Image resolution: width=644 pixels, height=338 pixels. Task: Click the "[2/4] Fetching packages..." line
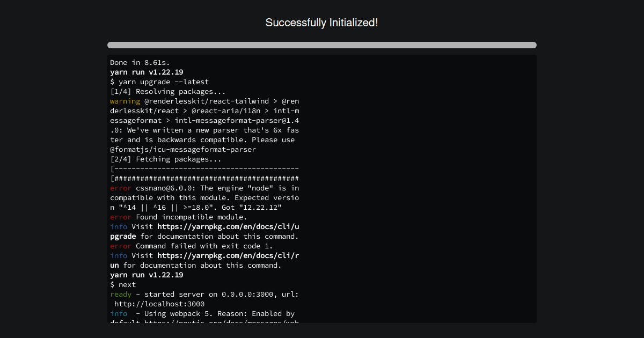(x=166, y=159)
